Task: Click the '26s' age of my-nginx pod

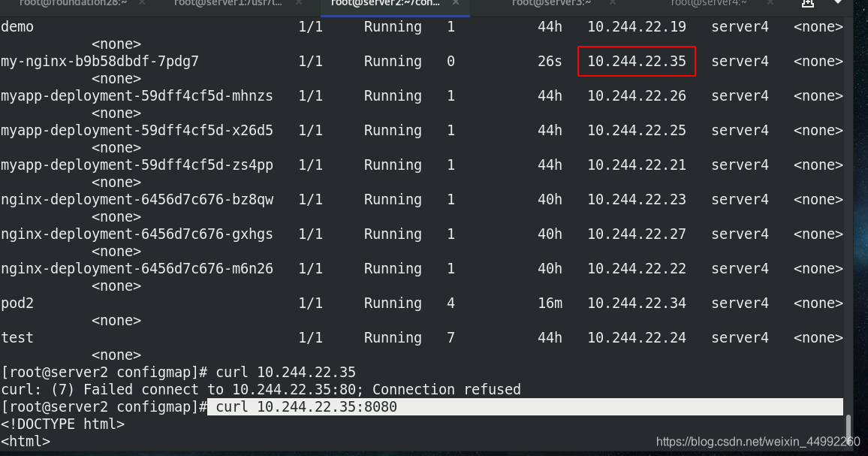Action: (x=550, y=61)
